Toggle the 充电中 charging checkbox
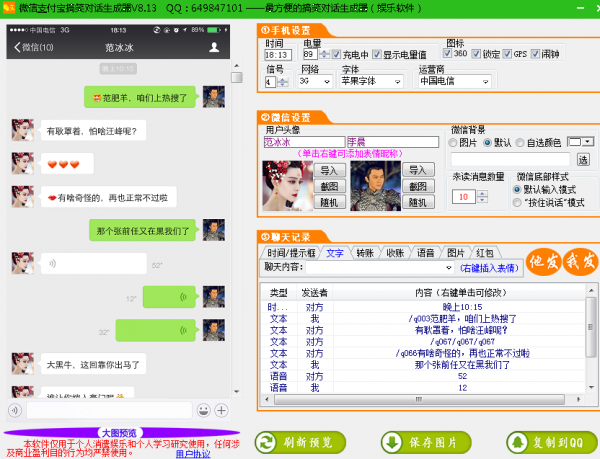 [336, 54]
